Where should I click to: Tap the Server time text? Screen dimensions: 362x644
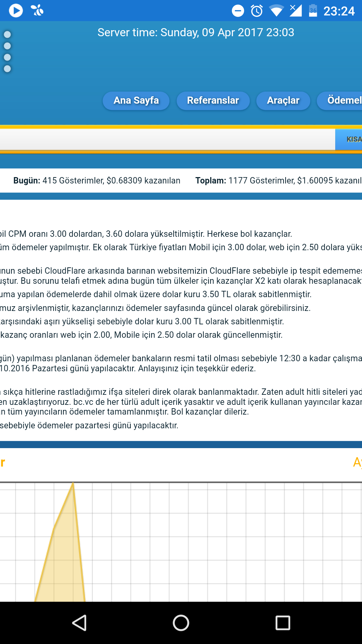pos(196,33)
